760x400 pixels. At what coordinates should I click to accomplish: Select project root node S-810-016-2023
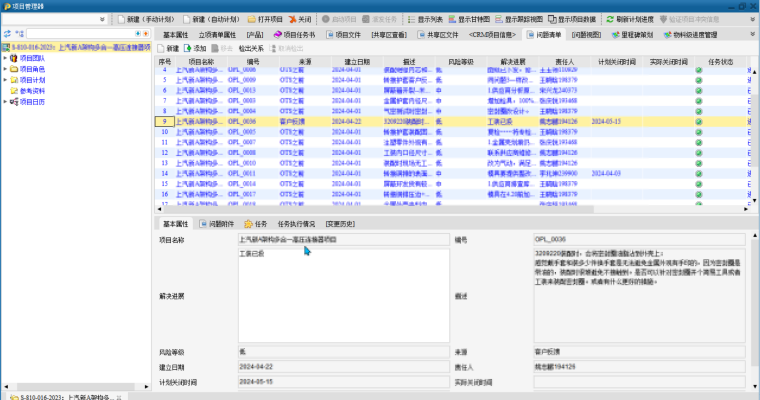point(77,48)
